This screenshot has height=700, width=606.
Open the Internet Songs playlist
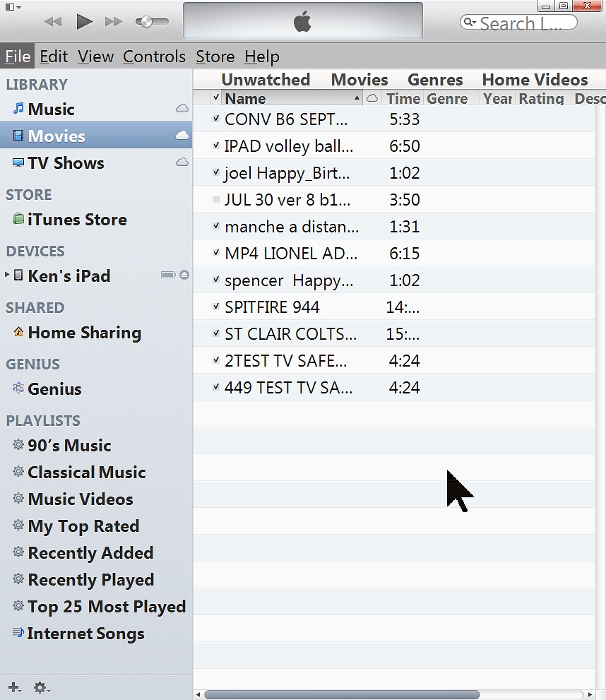(x=96, y=633)
